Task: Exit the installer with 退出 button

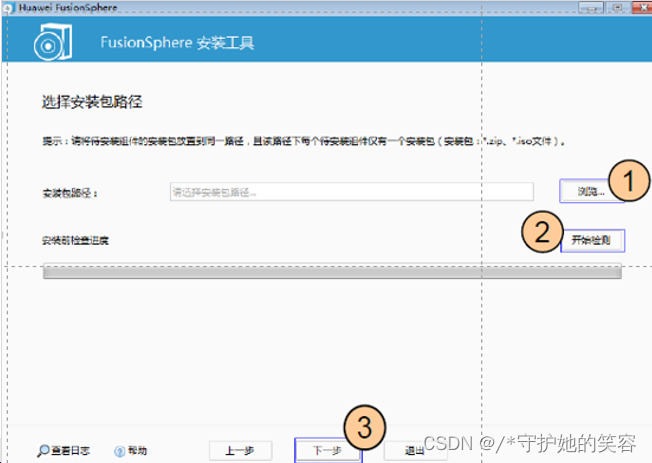Action: click(x=414, y=450)
